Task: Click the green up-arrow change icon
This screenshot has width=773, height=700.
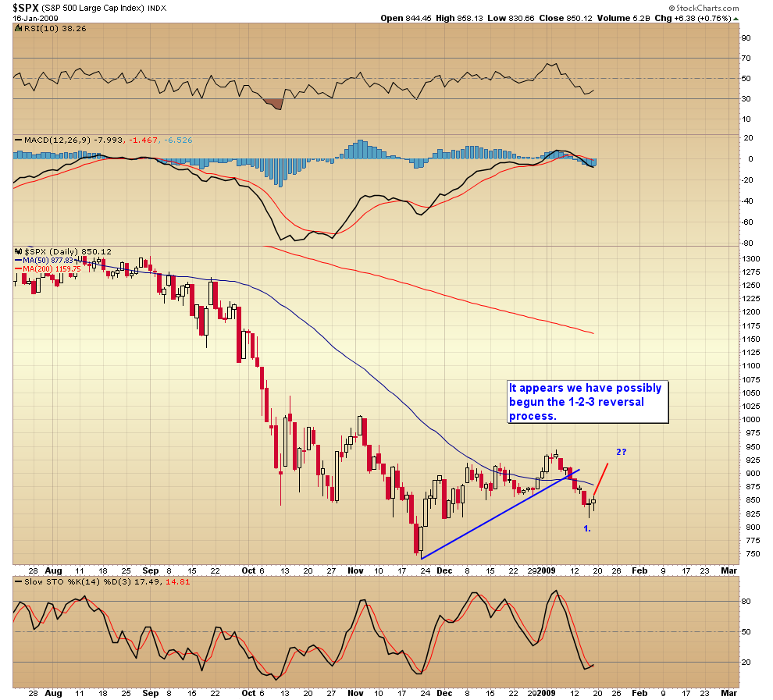Action: 736,19
